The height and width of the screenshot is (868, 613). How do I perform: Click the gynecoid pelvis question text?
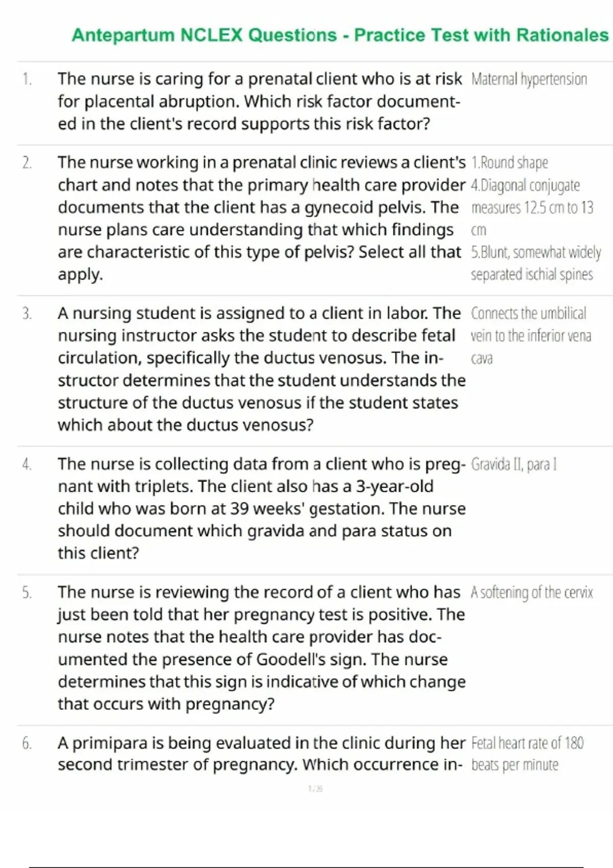pyautogui.click(x=261, y=218)
